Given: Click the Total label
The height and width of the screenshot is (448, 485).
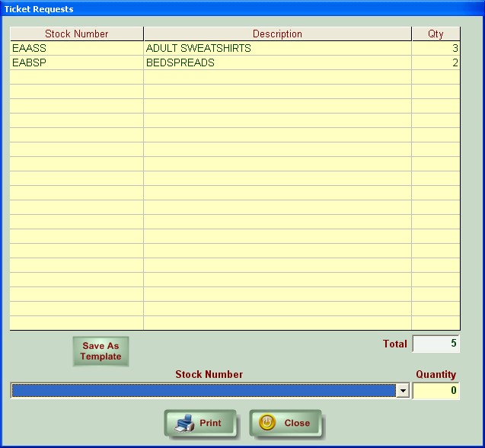Looking at the screenshot, I should tap(395, 344).
